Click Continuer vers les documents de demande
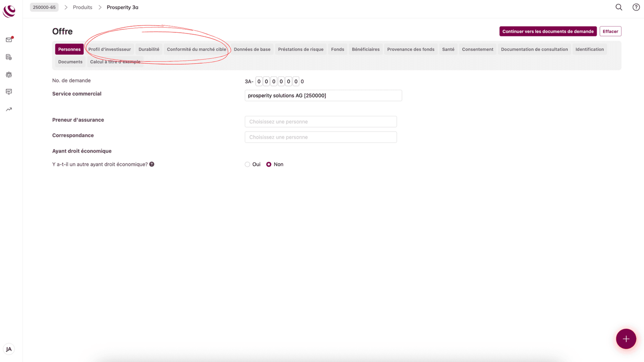Viewport: 644px width, 362px height. coord(548,31)
